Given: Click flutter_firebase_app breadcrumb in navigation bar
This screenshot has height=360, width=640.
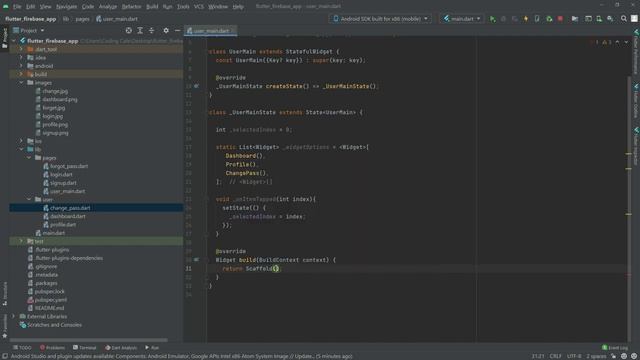Looking at the screenshot, I should tap(31, 19).
